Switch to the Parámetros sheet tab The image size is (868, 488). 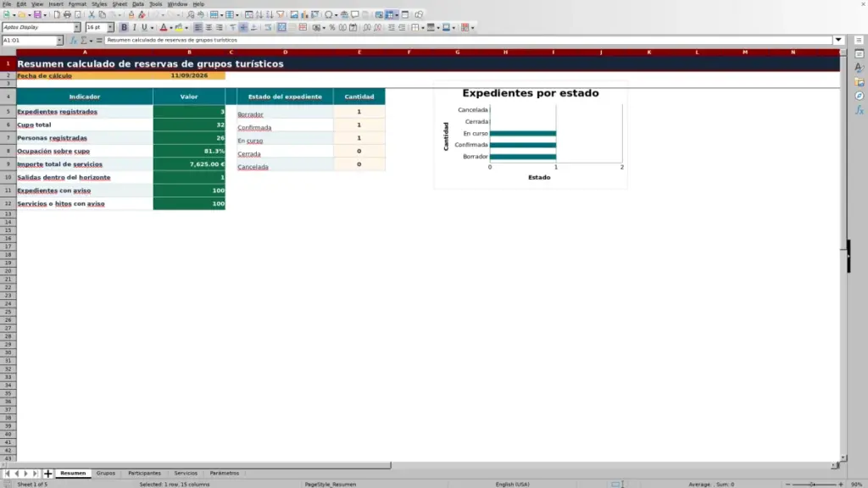tap(224, 473)
